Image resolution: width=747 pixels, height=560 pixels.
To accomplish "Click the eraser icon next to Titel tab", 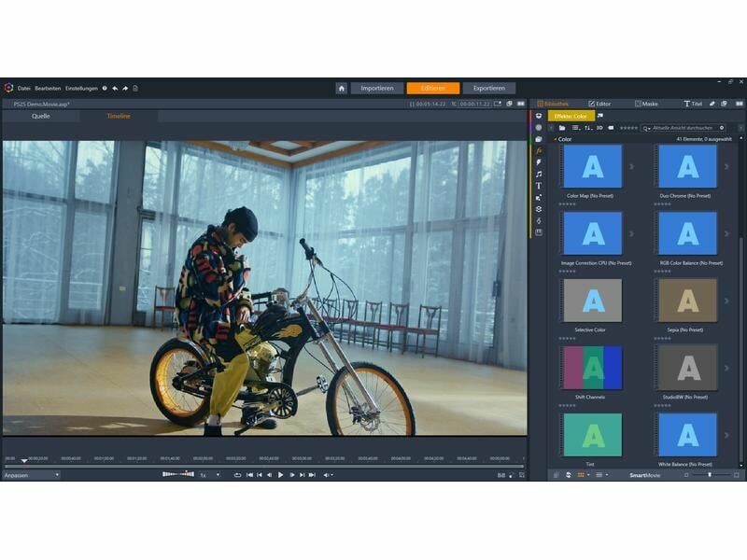I will pos(712,104).
